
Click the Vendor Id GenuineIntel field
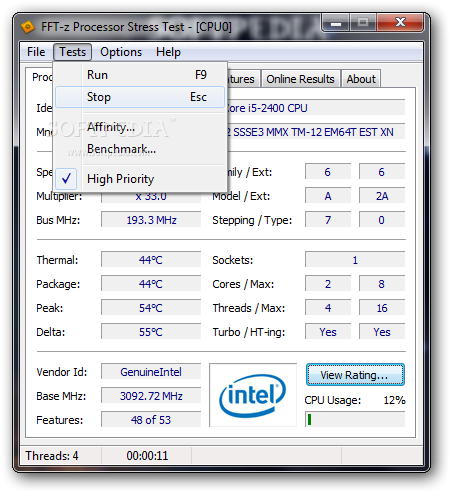point(151,372)
